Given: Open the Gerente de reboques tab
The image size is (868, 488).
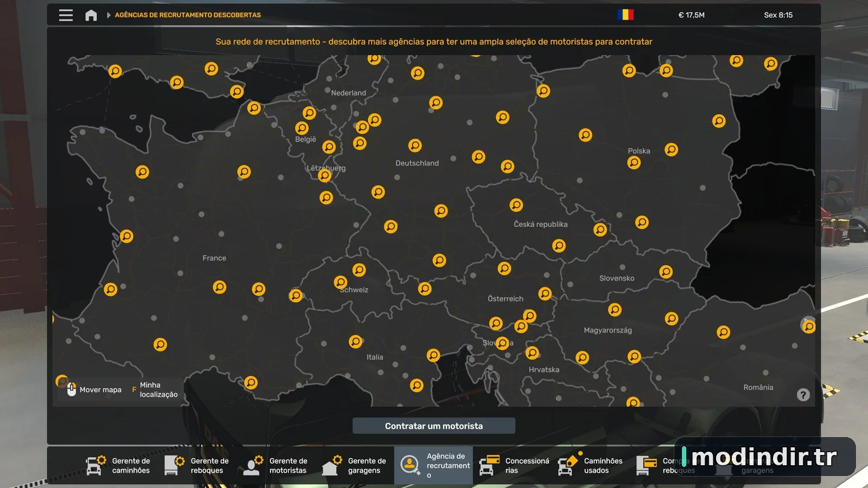Looking at the screenshot, I should pyautogui.click(x=197, y=465).
